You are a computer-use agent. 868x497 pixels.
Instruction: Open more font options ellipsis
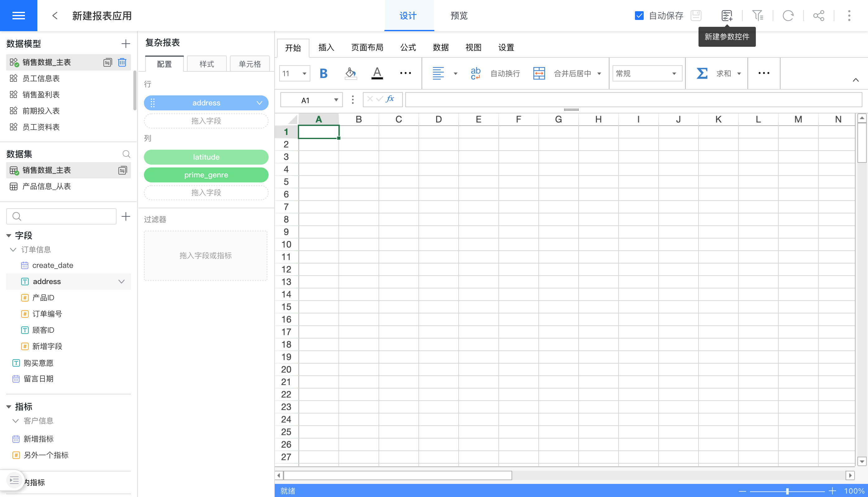click(406, 73)
